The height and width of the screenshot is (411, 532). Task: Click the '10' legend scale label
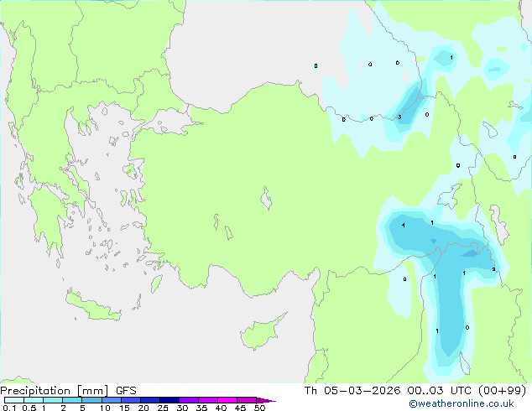tap(105, 408)
